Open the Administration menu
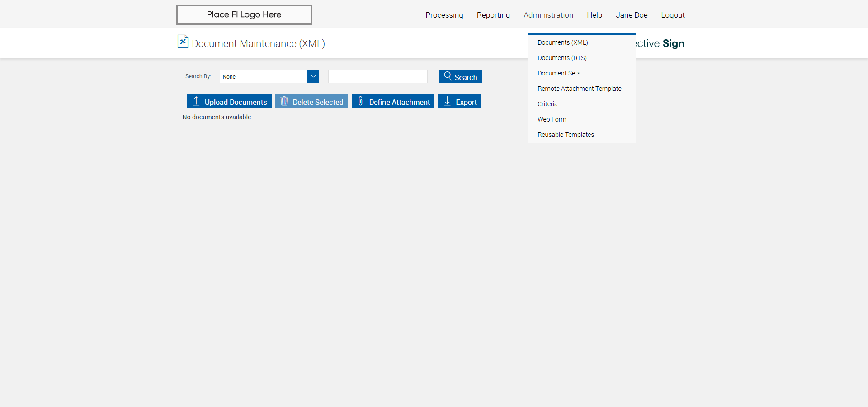Viewport: 868px width, 407px height. (548, 15)
